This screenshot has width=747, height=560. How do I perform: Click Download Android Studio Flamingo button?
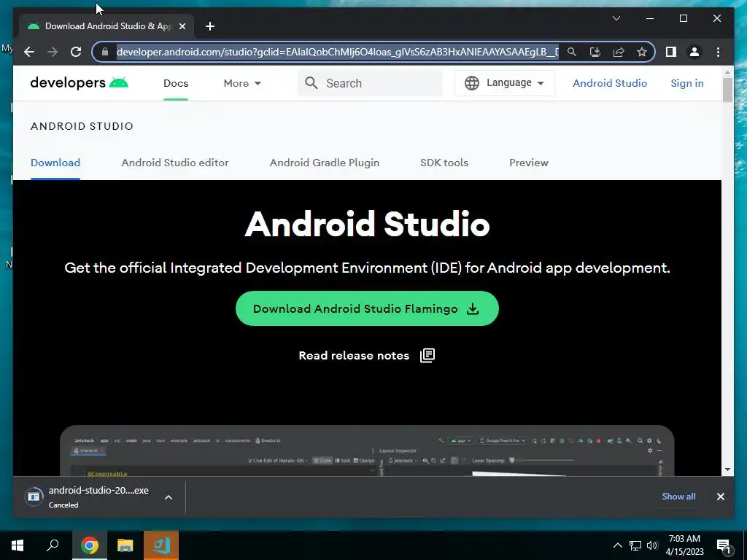(x=367, y=308)
